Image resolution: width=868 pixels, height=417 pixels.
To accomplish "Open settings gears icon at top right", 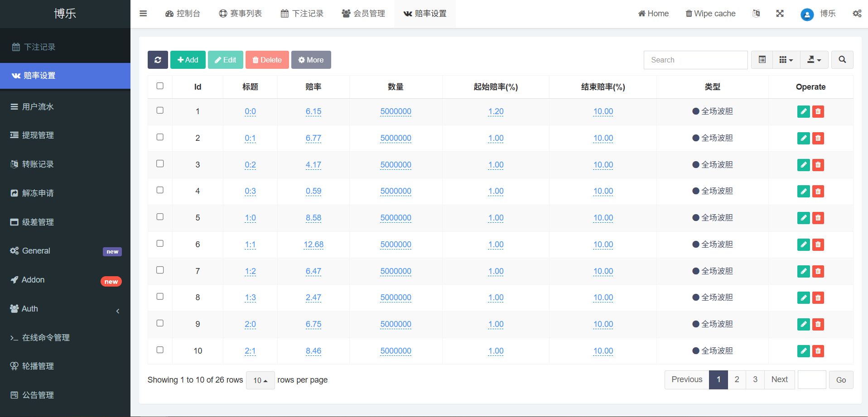I will pyautogui.click(x=857, y=14).
